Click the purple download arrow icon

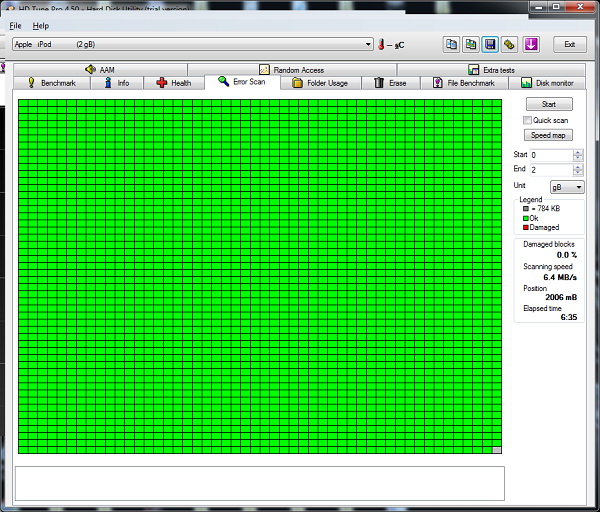tap(531, 44)
